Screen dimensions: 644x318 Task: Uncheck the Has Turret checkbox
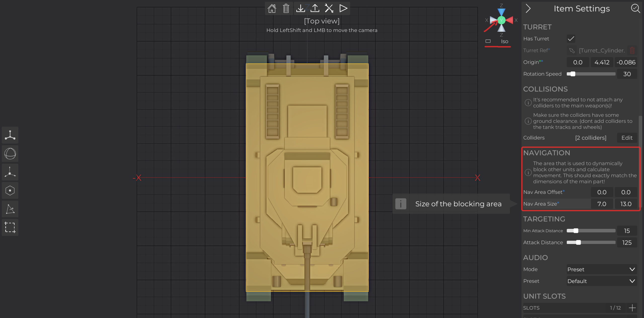(571, 39)
